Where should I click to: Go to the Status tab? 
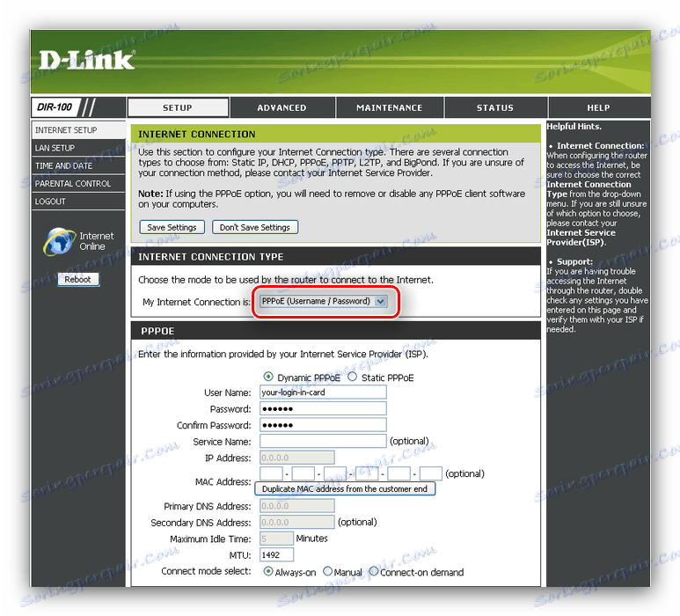(495, 107)
